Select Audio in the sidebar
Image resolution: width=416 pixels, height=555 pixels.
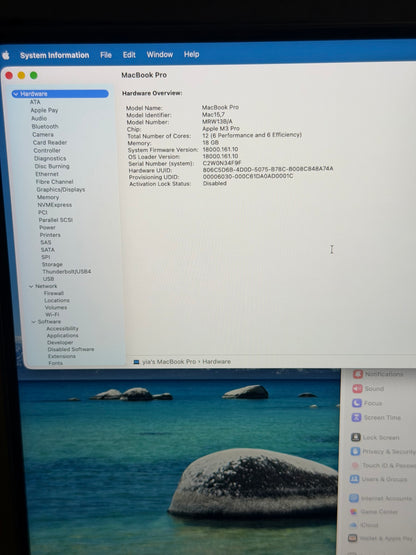pyautogui.click(x=39, y=118)
